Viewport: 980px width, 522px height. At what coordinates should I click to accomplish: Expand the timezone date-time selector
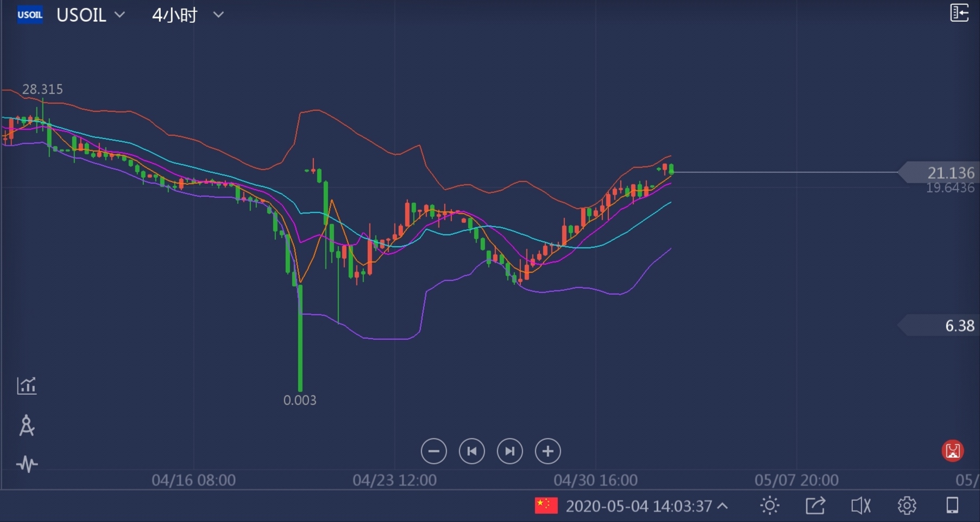pyautogui.click(x=646, y=506)
